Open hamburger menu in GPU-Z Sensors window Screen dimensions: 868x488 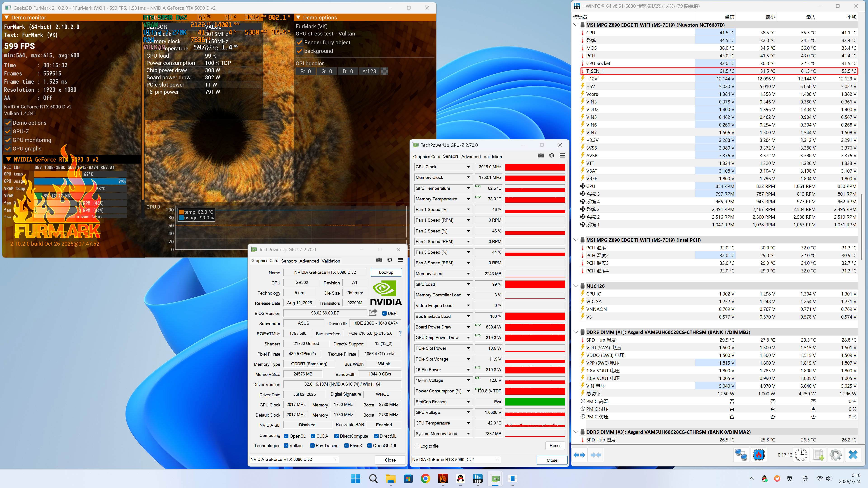[x=562, y=156]
